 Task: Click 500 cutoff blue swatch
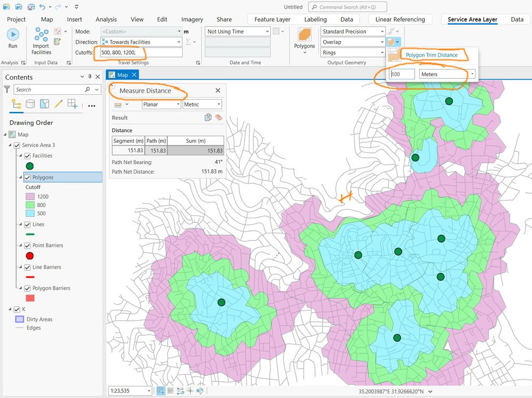(30, 213)
